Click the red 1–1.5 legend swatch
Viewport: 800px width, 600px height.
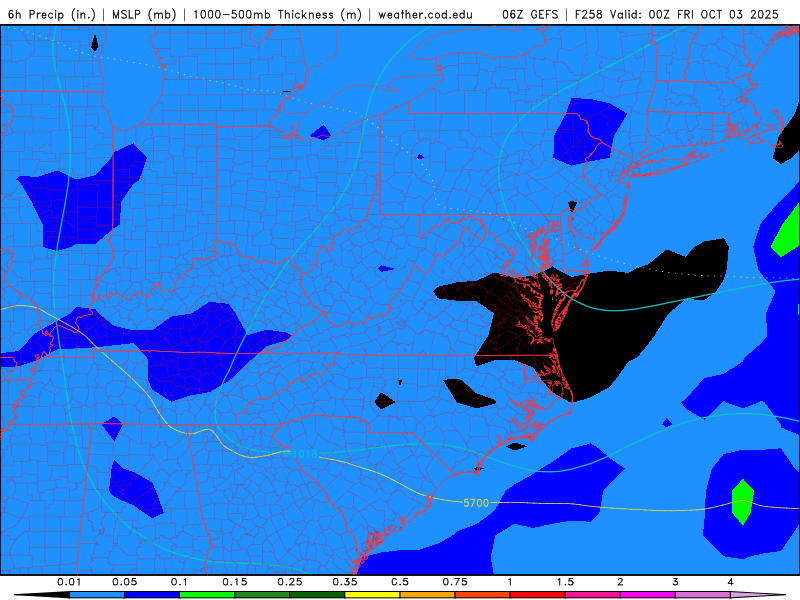click(538, 595)
